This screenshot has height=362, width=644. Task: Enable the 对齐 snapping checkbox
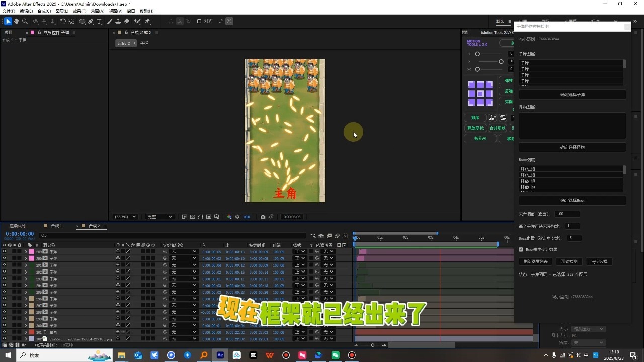(x=199, y=21)
